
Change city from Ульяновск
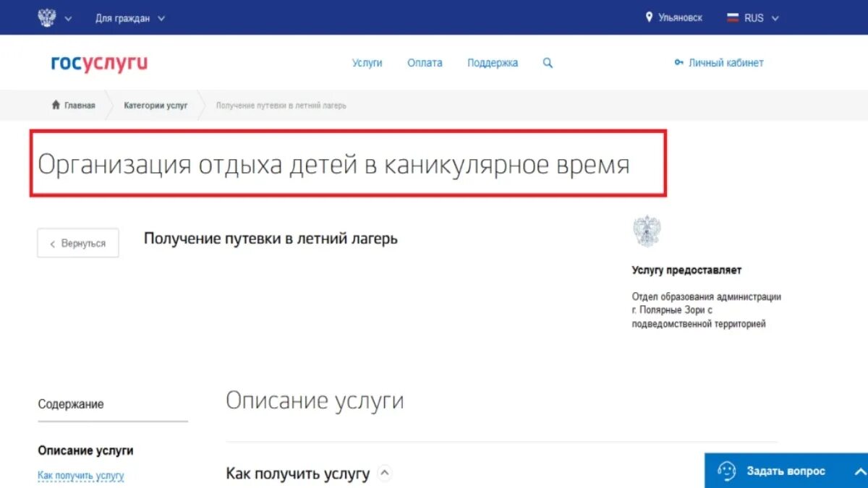pyautogui.click(x=680, y=17)
